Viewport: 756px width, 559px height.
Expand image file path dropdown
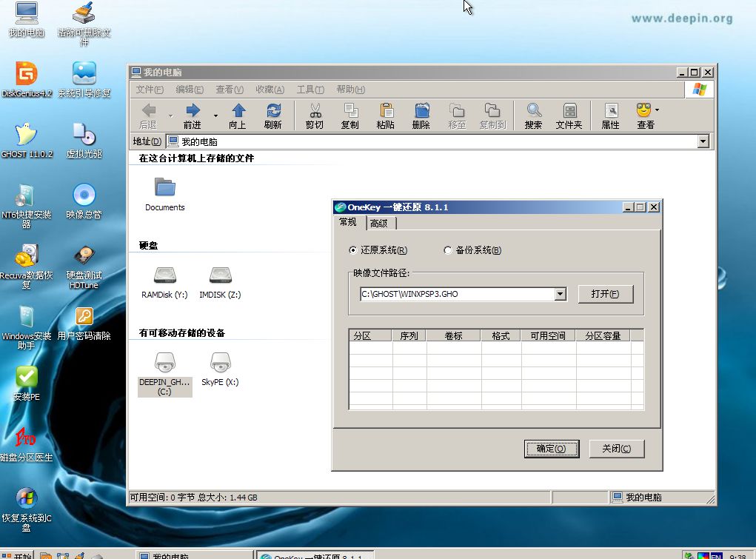click(560, 294)
